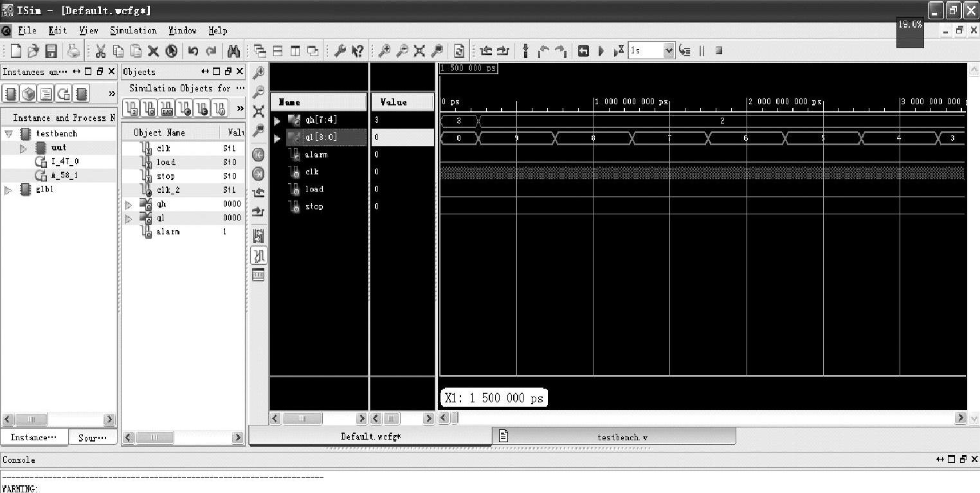
Task: Click Next Transition icon in waveform sidebar
Action: click(x=259, y=211)
